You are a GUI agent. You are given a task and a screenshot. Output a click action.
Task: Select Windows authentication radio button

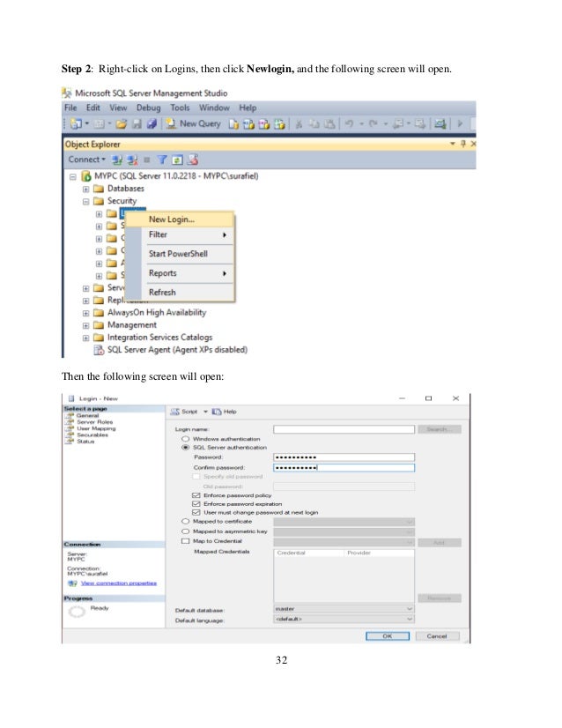click(x=185, y=439)
